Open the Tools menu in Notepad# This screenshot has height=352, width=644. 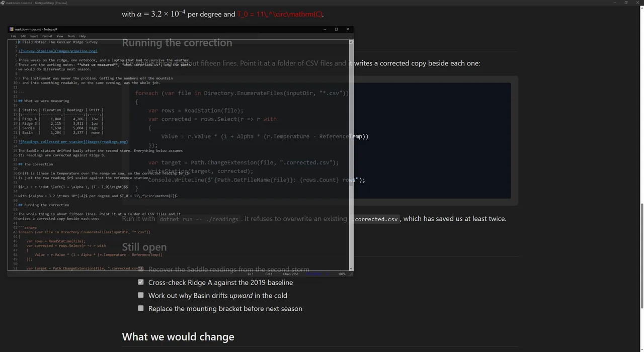[x=71, y=36]
